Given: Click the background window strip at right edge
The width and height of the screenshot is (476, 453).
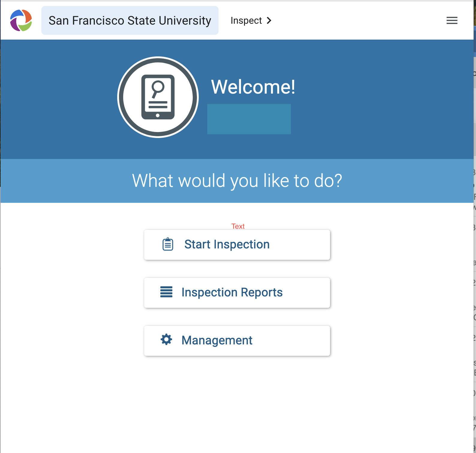Looking at the screenshot, I should click(475, 240).
